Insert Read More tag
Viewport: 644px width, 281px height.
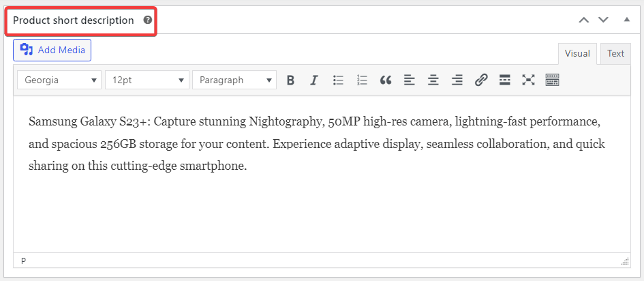tap(505, 80)
